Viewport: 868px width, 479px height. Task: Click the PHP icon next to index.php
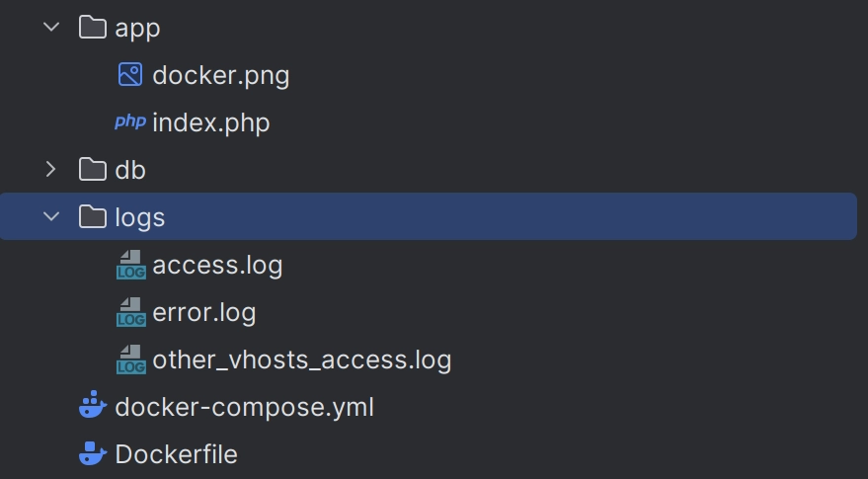[130, 122]
